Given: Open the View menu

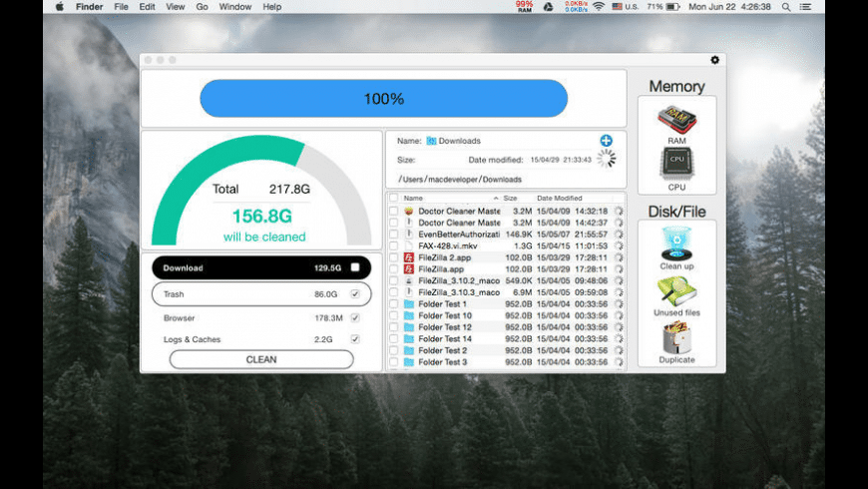Looking at the screenshot, I should pos(175,7).
